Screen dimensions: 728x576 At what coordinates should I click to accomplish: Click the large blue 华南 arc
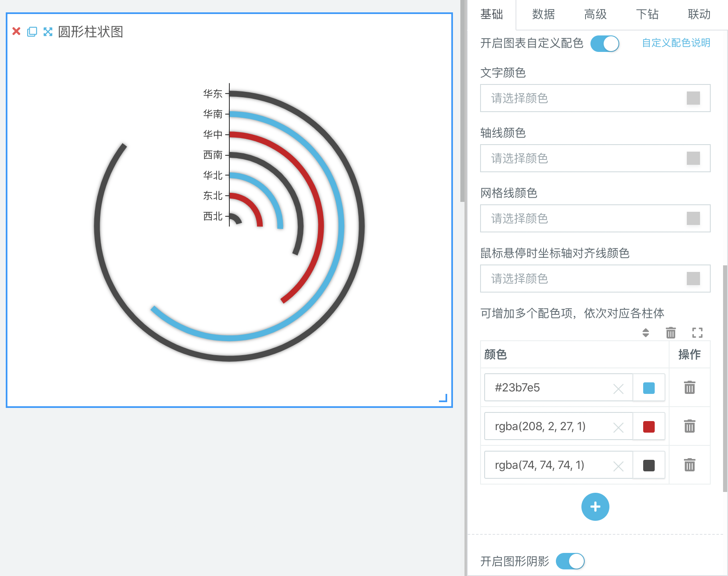341,227
